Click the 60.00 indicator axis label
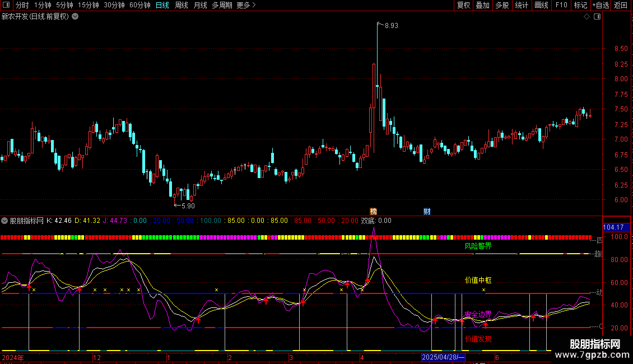 pyautogui.click(x=619, y=282)
